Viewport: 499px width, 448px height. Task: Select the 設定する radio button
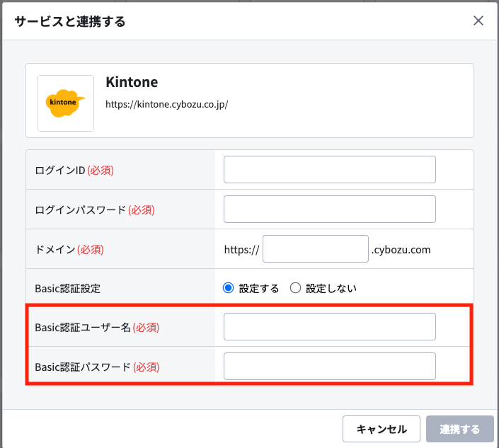pyautogui.click(x=228, y=288)
